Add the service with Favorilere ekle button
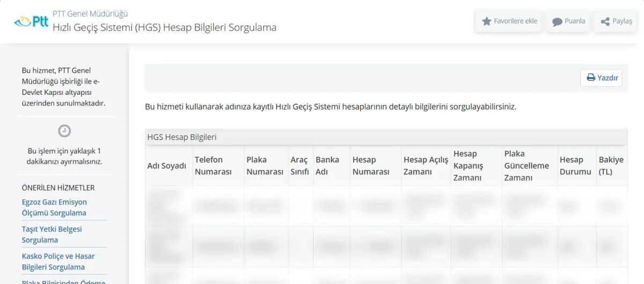 coord(509,21)
